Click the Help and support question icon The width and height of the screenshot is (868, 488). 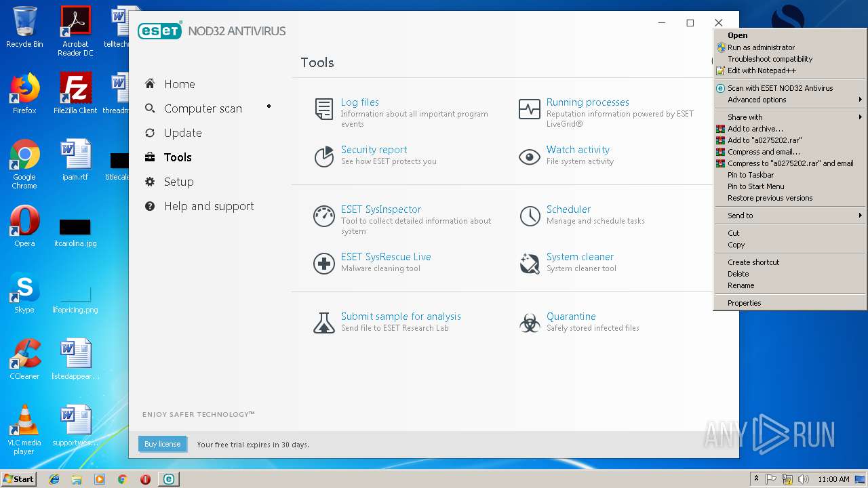click(150, 206)
